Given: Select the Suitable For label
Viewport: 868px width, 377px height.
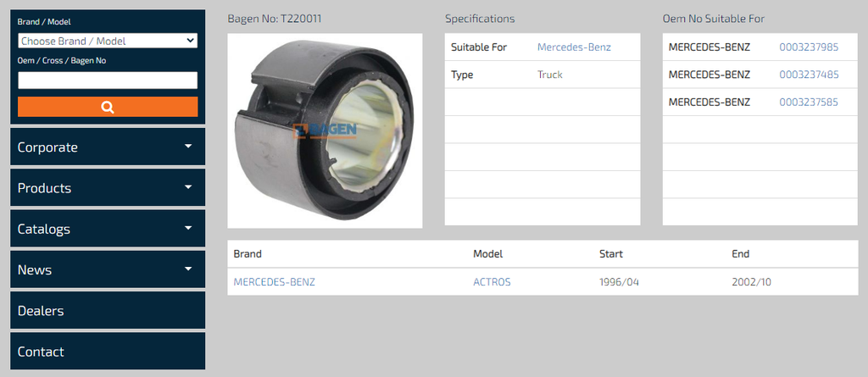Looking at the screenshot, I should click(x=479, y=47).
